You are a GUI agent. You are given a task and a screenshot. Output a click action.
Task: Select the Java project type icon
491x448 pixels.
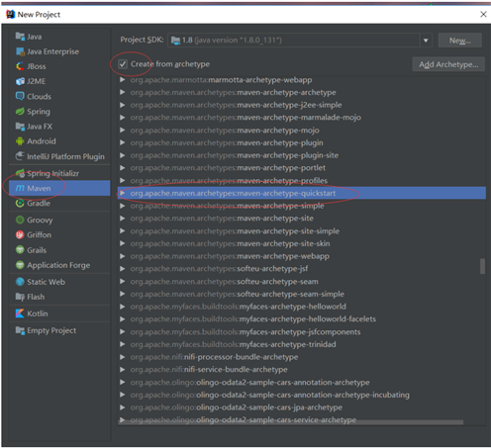pos(20,37)
